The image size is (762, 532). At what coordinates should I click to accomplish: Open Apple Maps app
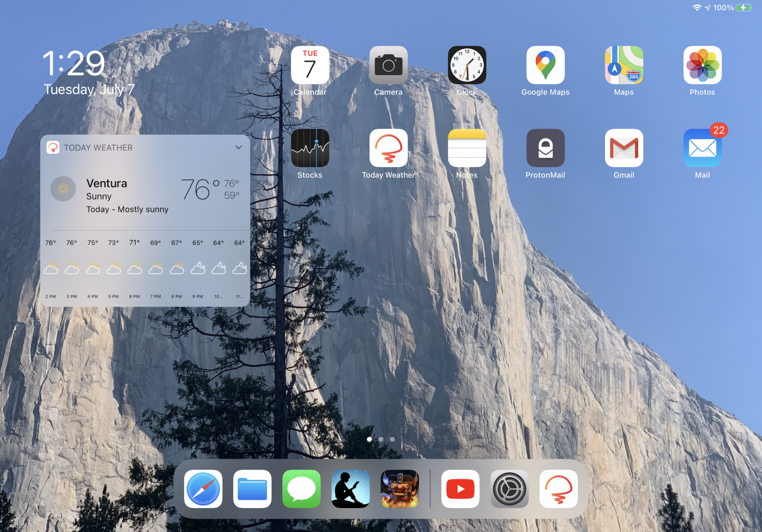[624, 65]
